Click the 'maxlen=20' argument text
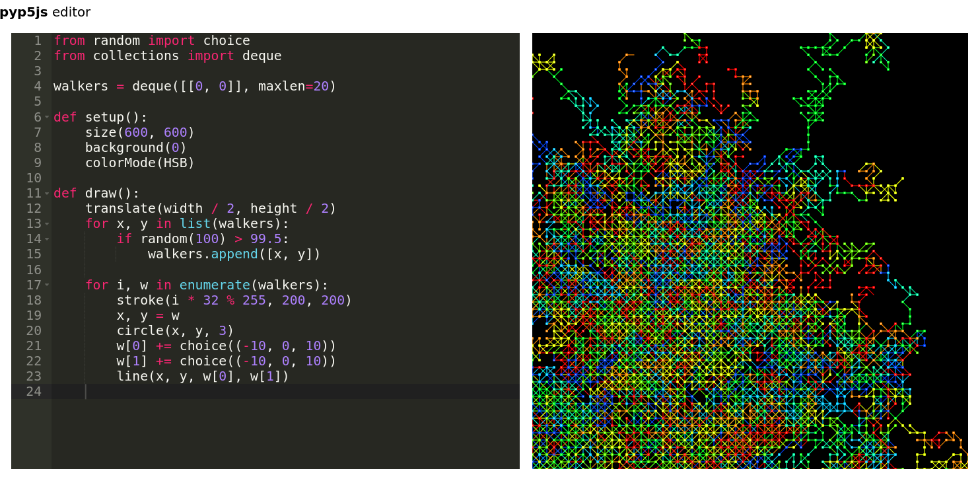Viewport: 980px width, 481px height. pos(293,87)
